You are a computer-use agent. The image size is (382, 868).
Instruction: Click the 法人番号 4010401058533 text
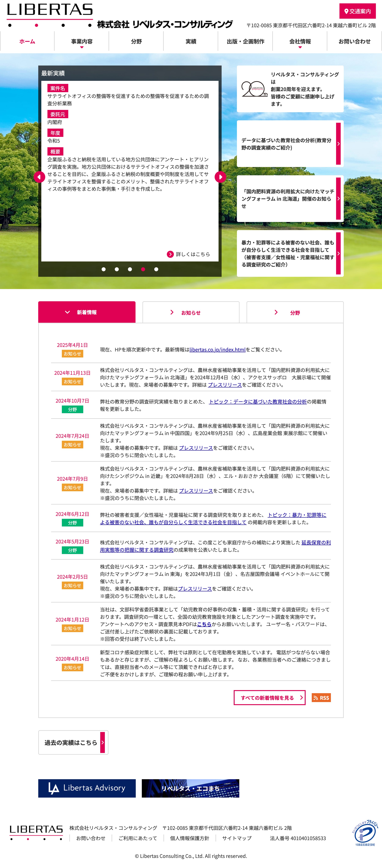(298, 838)
